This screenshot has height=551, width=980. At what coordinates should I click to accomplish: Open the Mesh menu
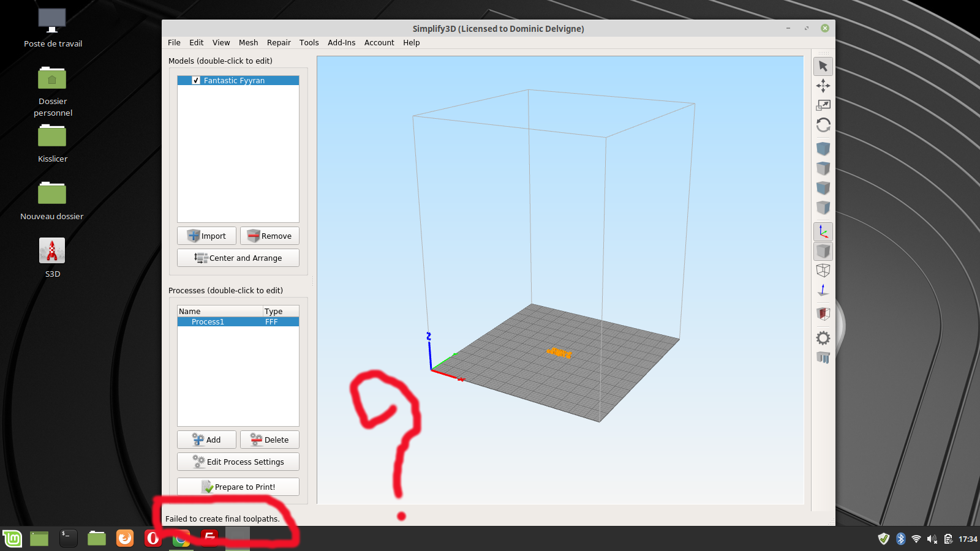click(x=248, y=43)
